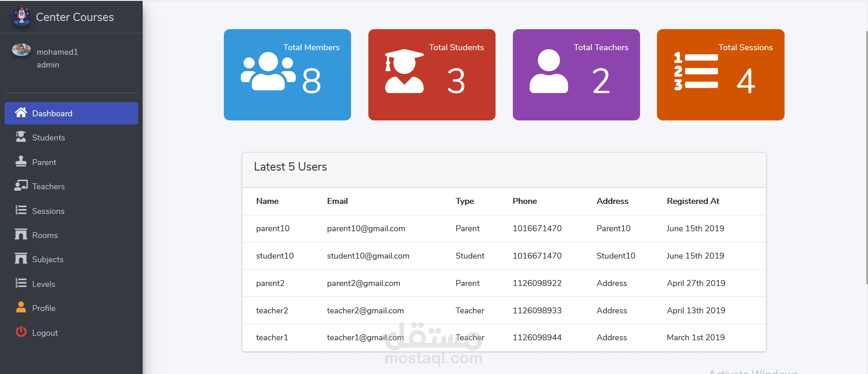868x374 pixels.
Task: Click the Name column header
Action: coord(267,201)
